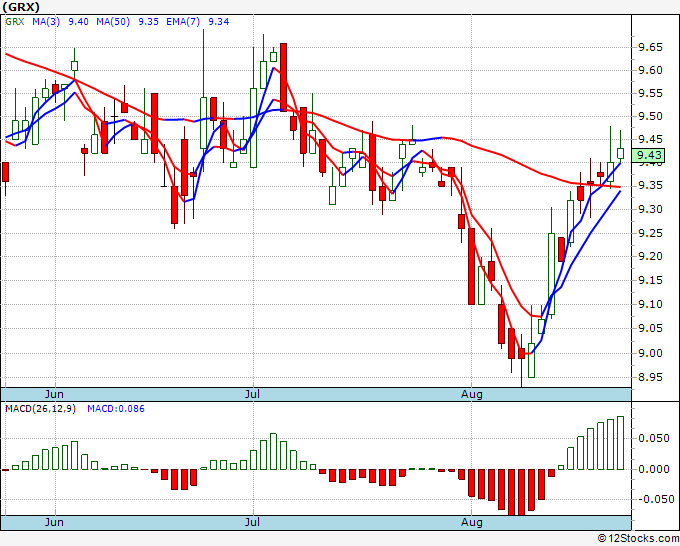Select Jun on the MACD panel time axis
Image resolution: width=680 pixels, height=546 pixels.
[x=54, y=522]
